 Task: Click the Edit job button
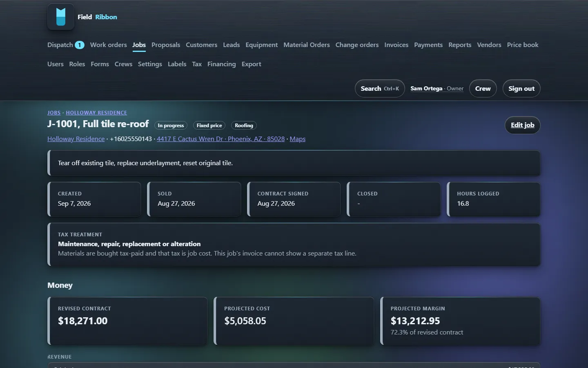[523, 125]
